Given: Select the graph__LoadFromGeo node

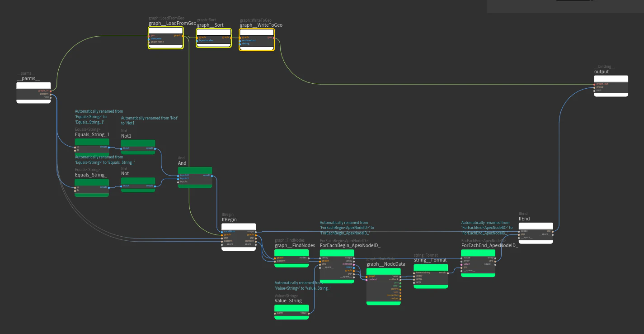Looking at the screenshot, I should tap(166, 38).
